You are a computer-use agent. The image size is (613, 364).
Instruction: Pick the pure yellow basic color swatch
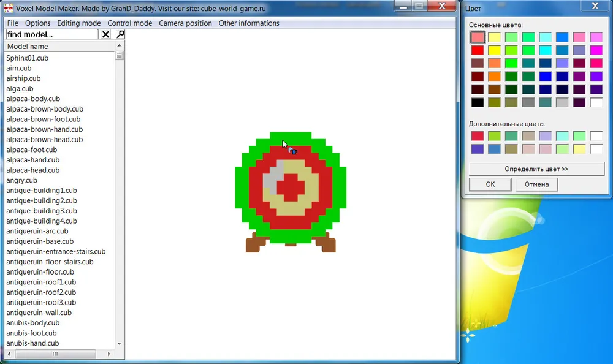(x=494, y=50)
